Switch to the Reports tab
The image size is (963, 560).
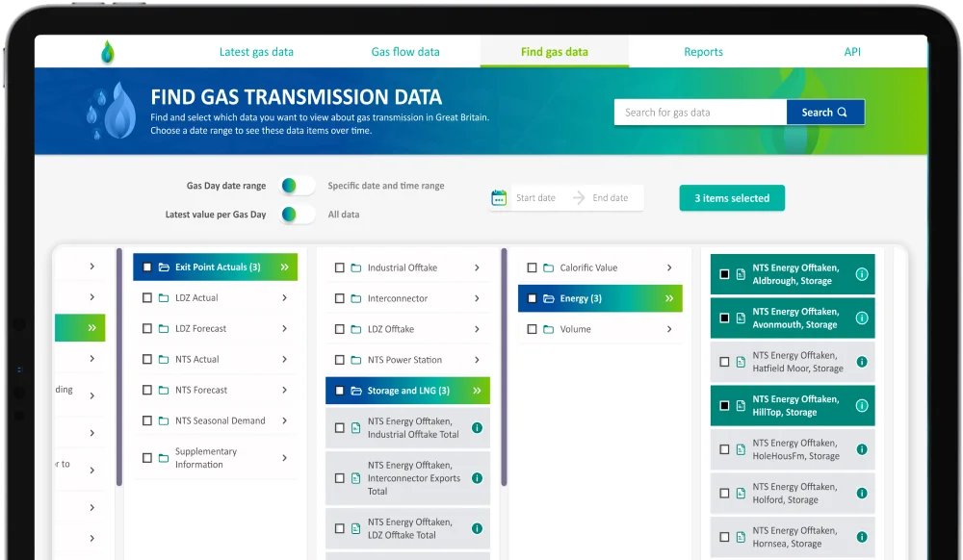point(703,51)
